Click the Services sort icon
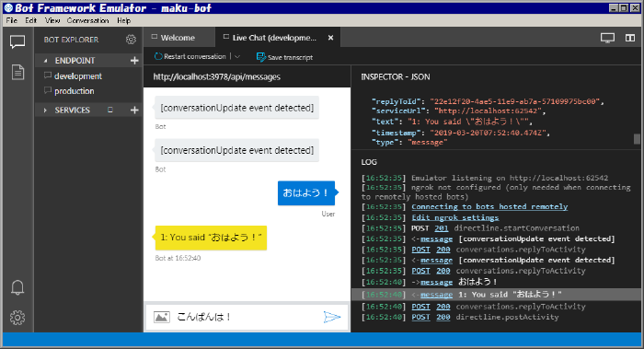The image size is (644, 349). point(110,110)
